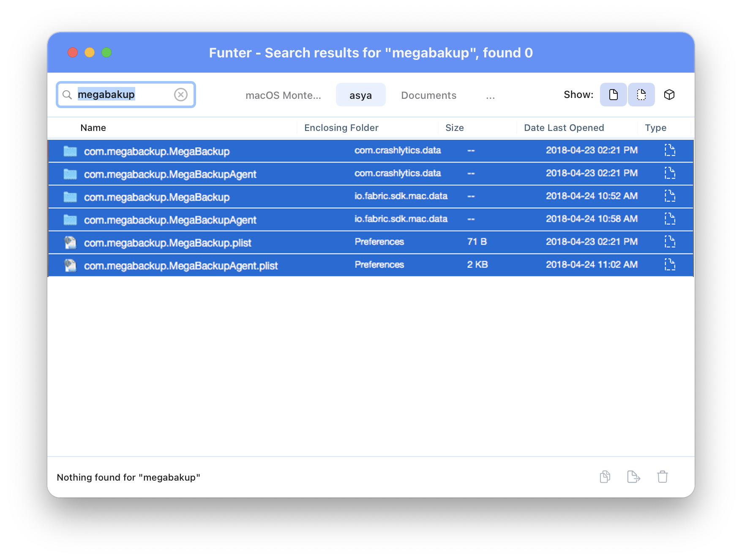This screenshot has width=742, height=560.
Task: Click the copy files icon in footer
Action: coord(605,477)
